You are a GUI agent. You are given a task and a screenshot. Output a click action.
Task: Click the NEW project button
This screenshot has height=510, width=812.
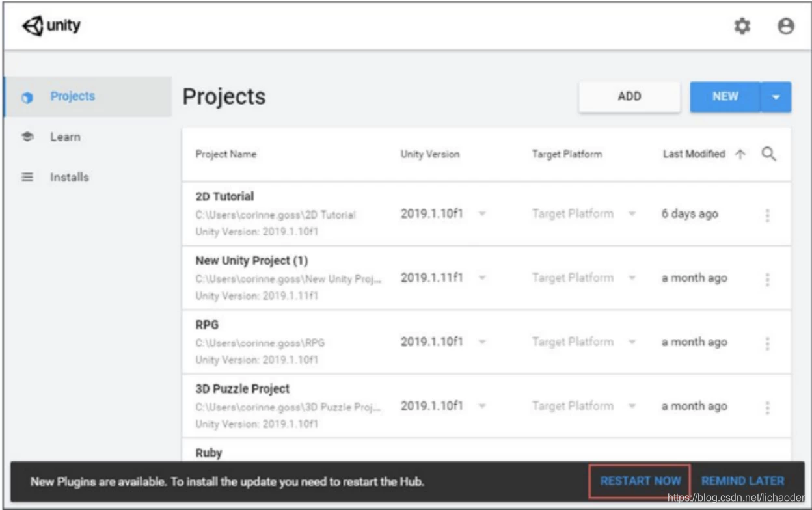pyautogui.click(x=725, y=96)
